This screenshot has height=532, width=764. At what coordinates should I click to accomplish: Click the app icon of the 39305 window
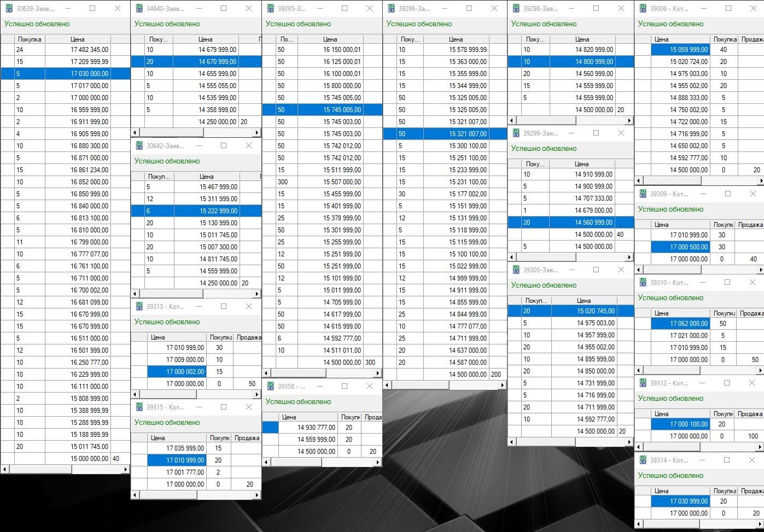click(x=515, y=270)
